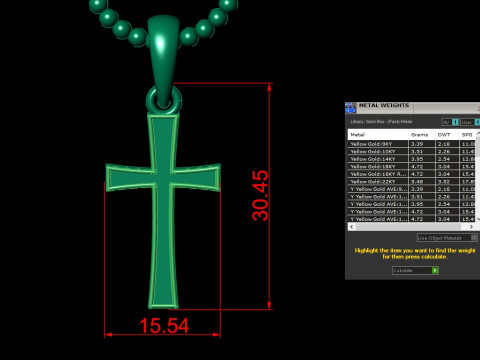Click the table's horizontal scrollbar right arrow
The height and width of the screenshot is (360, 480).
tap(471, 227)
